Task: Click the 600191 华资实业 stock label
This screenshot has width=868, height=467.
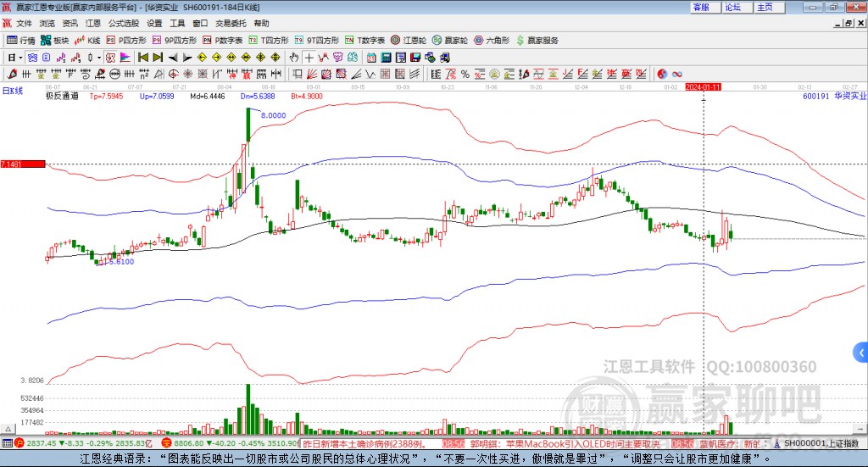Action: coord(835,97)
